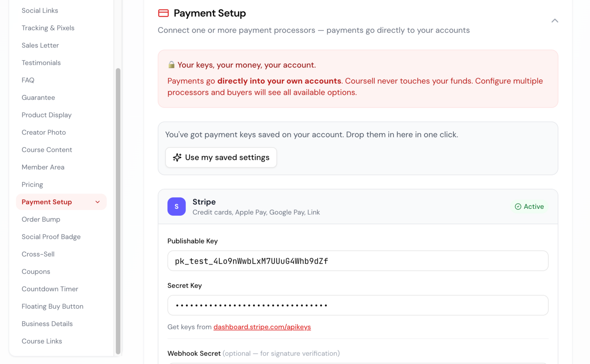
Task: Click 'You've got payment keys saved' message
Action: [x=312, y=134]
